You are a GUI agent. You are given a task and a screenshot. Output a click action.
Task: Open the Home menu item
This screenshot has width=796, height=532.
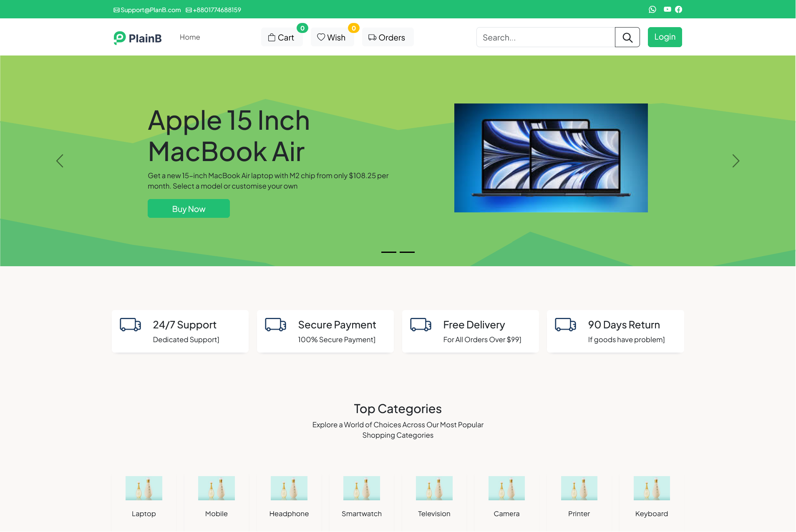pyautogui.click(x=190, y=37)
